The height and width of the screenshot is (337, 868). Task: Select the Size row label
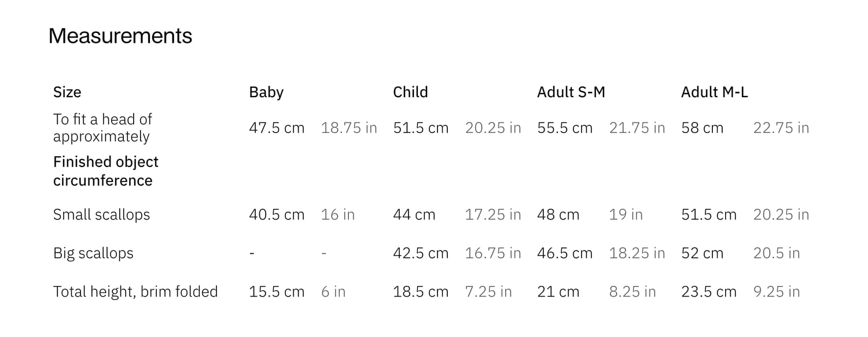[x=67, y=92]
